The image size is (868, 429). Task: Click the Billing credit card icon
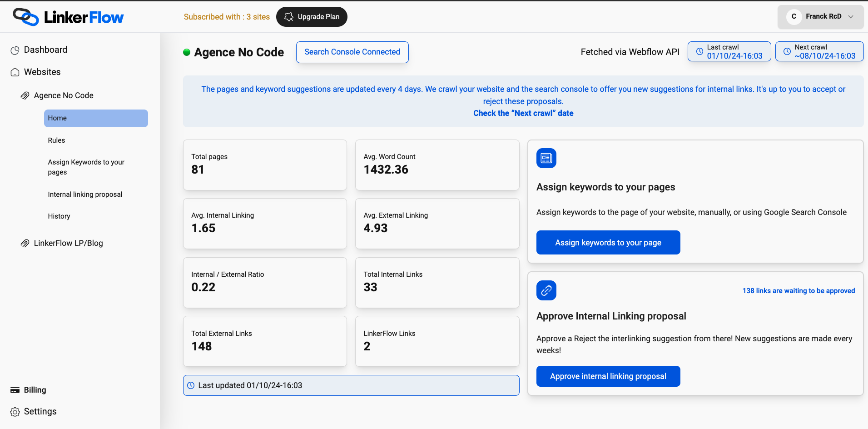pyautogui.click(x=15, y=390)
